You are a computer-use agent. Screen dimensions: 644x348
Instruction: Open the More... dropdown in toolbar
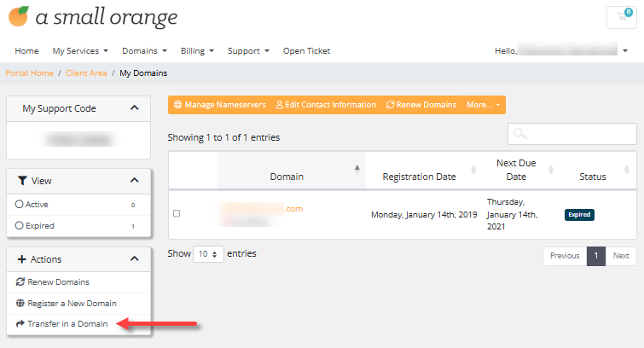(x=483, y=105)
